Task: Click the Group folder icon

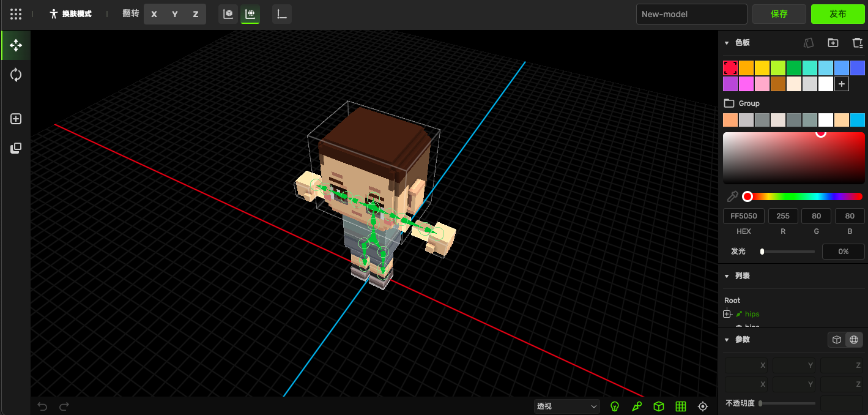Action: [729, 103]
